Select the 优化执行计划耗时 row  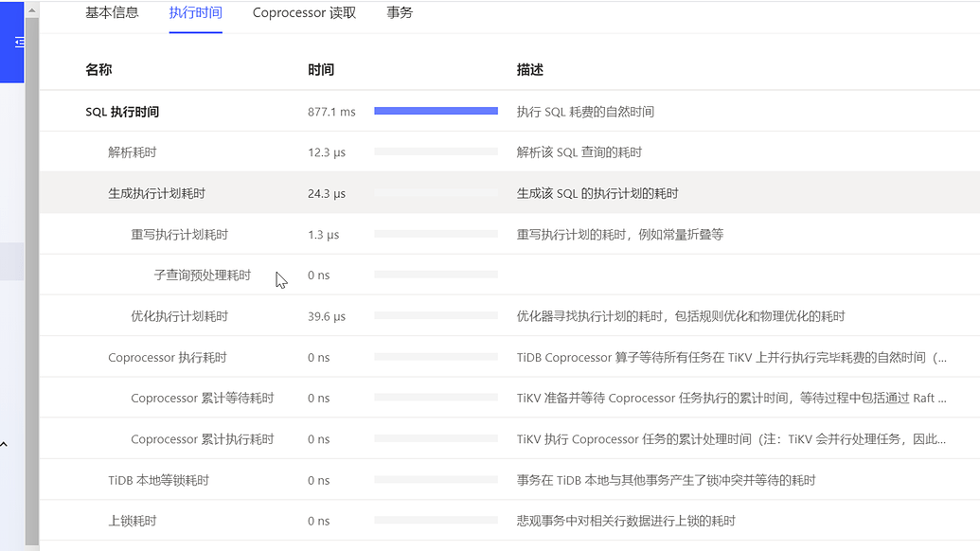(x=179, y=316)
